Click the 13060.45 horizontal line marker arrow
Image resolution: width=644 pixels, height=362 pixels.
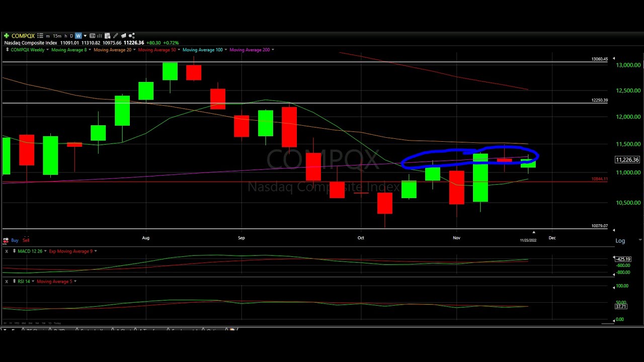613,59
